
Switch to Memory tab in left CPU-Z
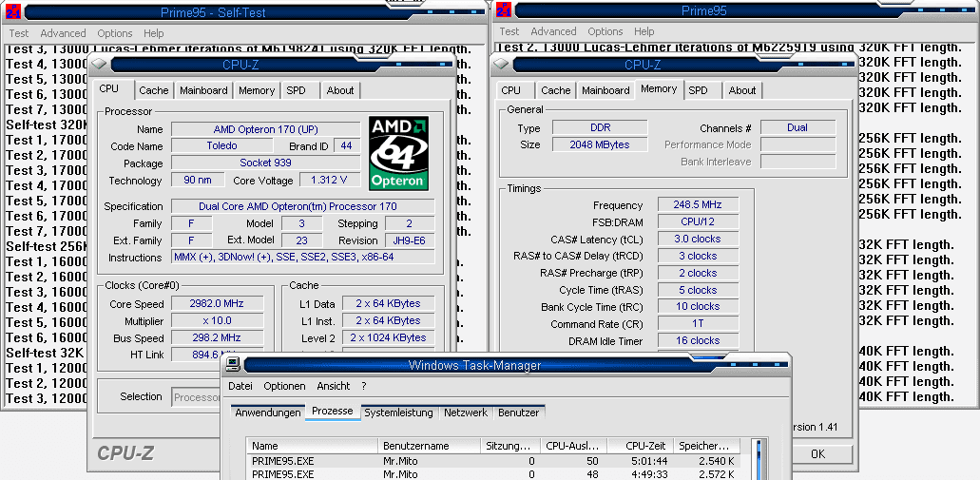pyautogui.click(x=257, y=90)
